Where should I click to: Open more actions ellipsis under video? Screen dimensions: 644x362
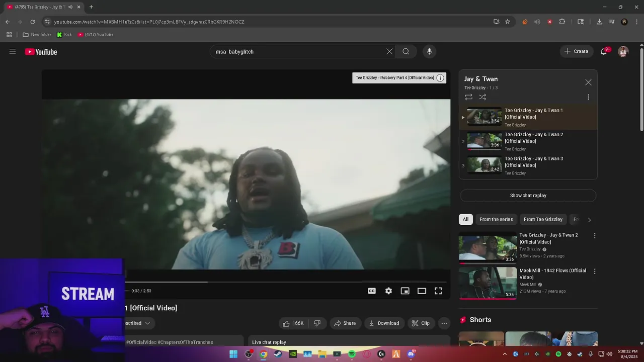444,323
